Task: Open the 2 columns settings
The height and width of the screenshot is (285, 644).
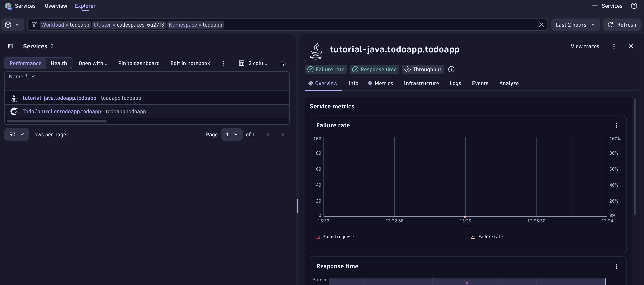Action: point(253,63)
